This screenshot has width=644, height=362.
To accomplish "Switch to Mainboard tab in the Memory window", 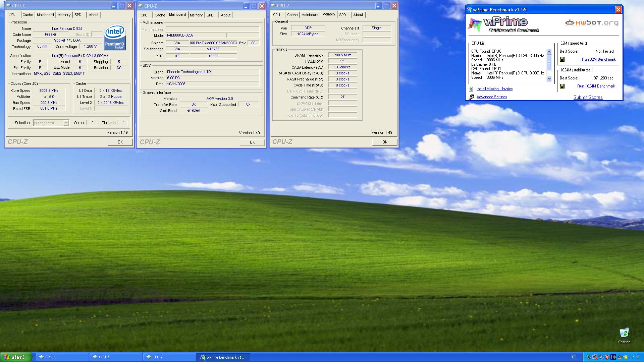I will (310, 15).
